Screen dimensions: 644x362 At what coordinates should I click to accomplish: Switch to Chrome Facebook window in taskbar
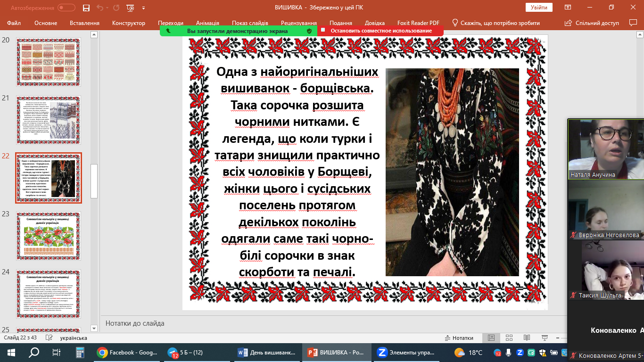pyautogui.click(x=127, y=353)
